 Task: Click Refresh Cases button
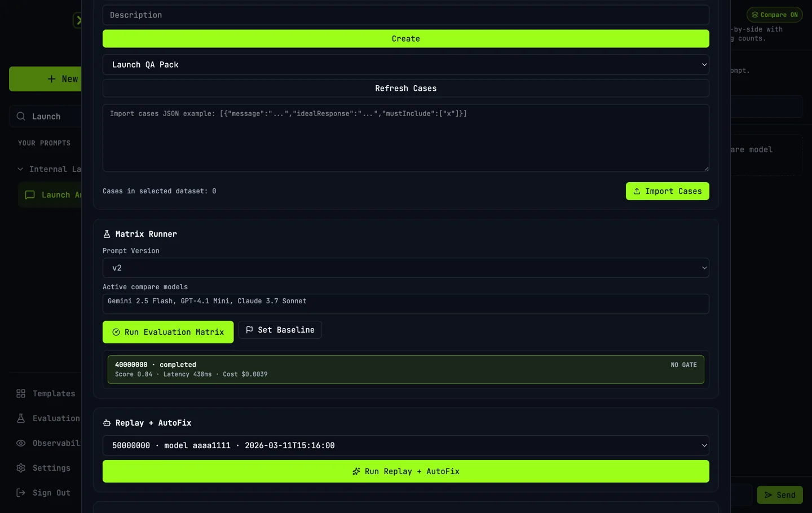pos(405,89)
